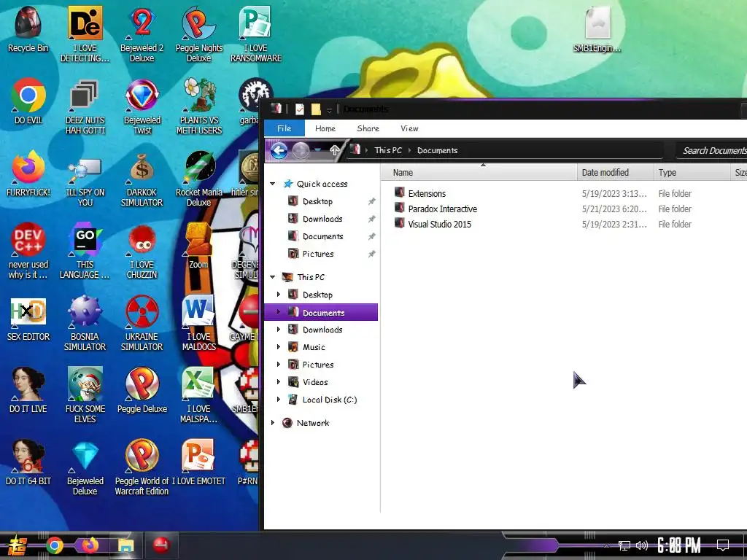Open the Firefox desktop shortcut icon
747x560 pixels.
[28, 174]
